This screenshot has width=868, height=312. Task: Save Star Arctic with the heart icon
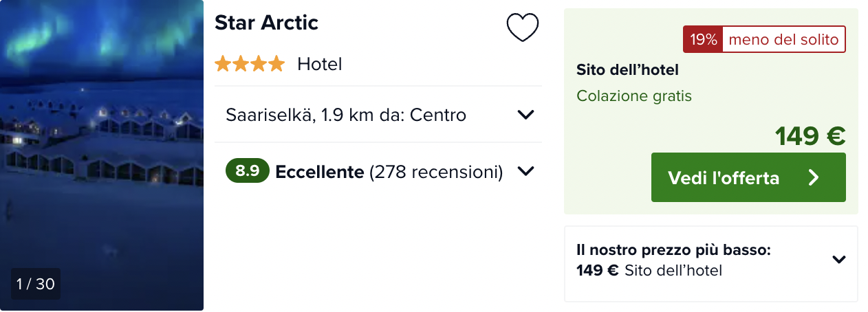[x=522, y=28]
